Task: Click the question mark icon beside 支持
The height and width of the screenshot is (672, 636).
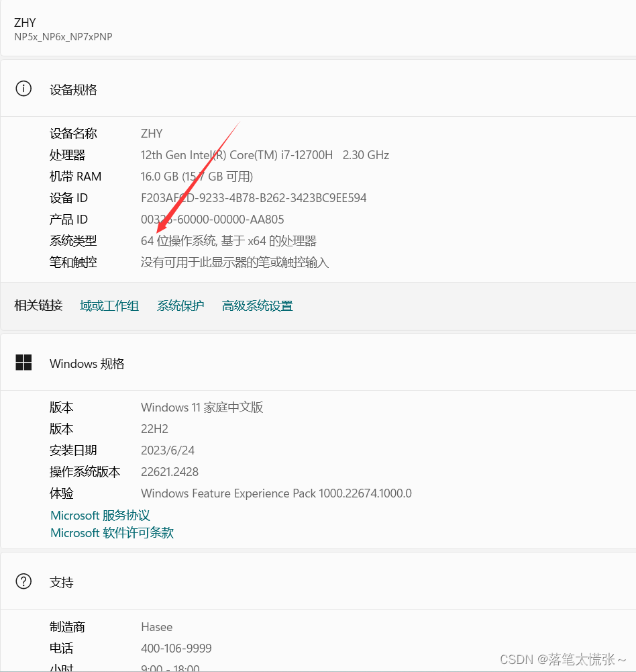Action: [x=23, y=581]
